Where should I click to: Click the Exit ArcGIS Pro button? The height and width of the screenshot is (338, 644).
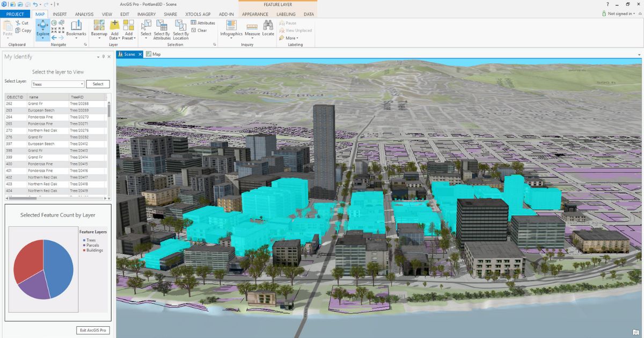coord(93,330)
